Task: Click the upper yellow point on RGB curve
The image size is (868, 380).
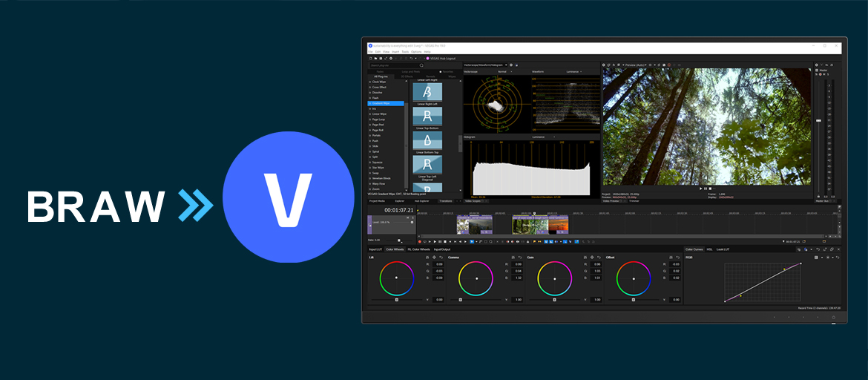Action: click(784, 269)
